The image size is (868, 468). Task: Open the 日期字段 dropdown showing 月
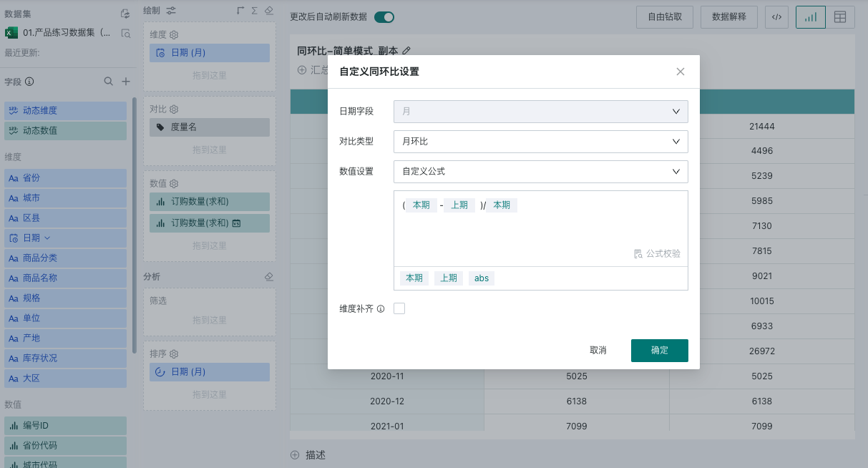(541, 112)
